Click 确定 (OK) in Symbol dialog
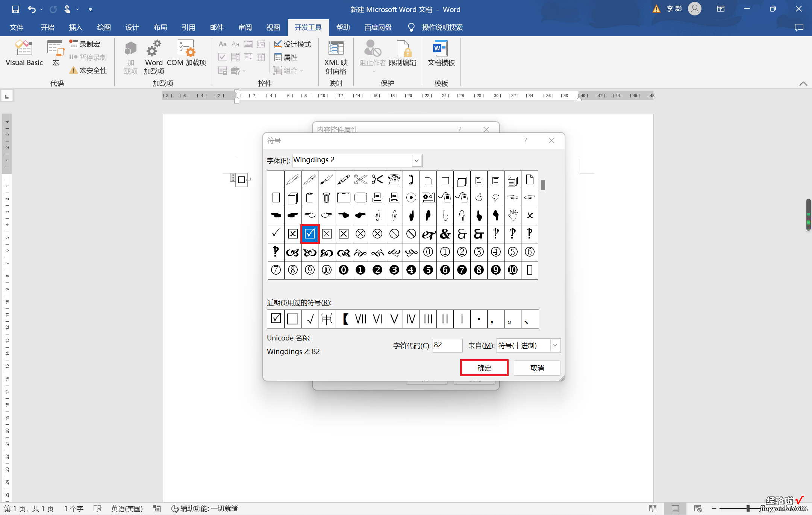The image size is (812, 515). (x=484, y=368)
